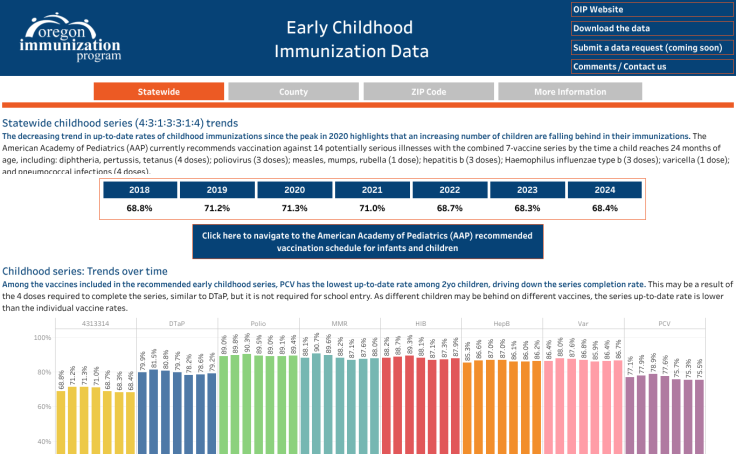Select the DTaP column header in chart
This screenshot has height=454, width=736.
176,324
